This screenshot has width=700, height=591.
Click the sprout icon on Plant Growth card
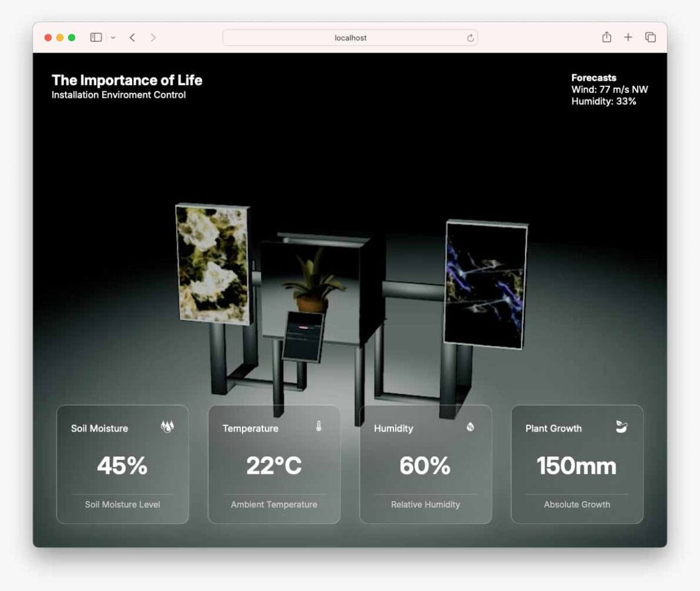622,427
